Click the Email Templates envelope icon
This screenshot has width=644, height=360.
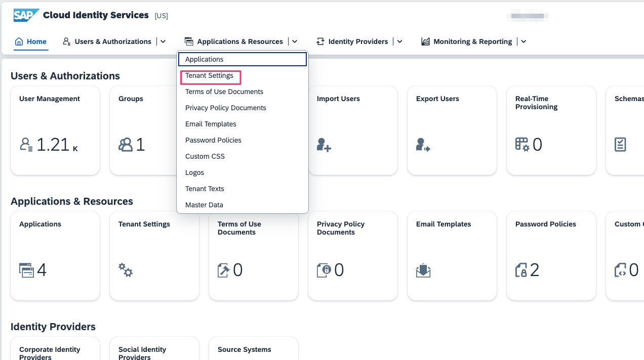coord(423,271)
